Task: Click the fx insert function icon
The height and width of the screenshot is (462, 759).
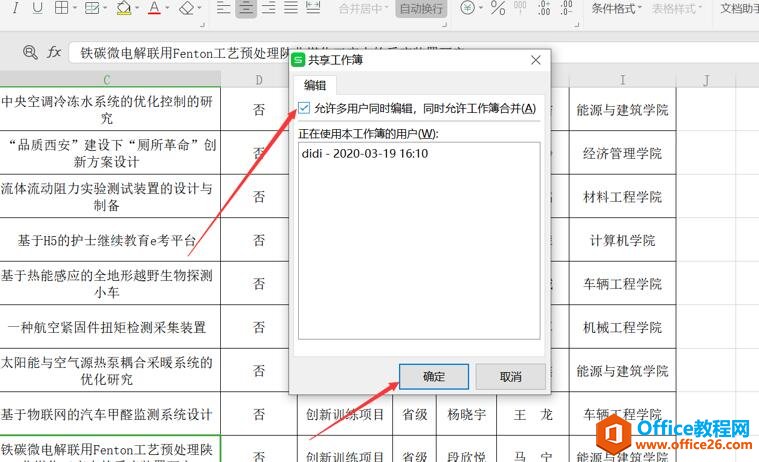Action: tap(54, 52)
